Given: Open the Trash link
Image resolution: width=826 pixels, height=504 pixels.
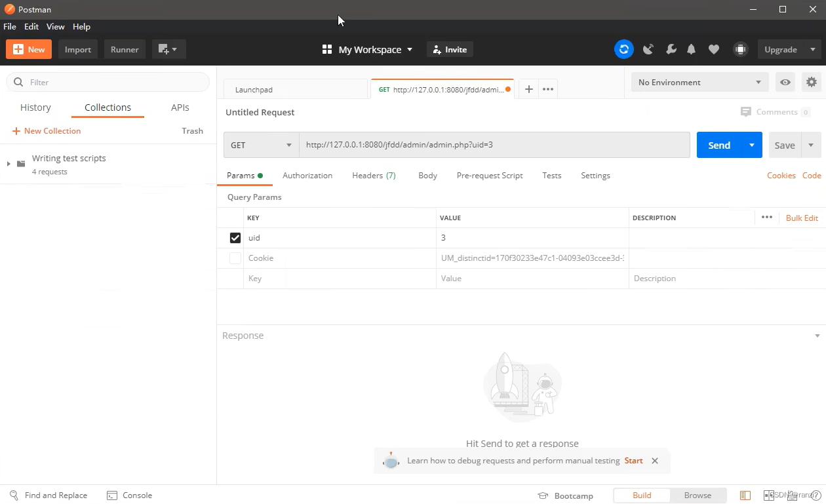Looking at the screenshot, I should pos(192,131).
